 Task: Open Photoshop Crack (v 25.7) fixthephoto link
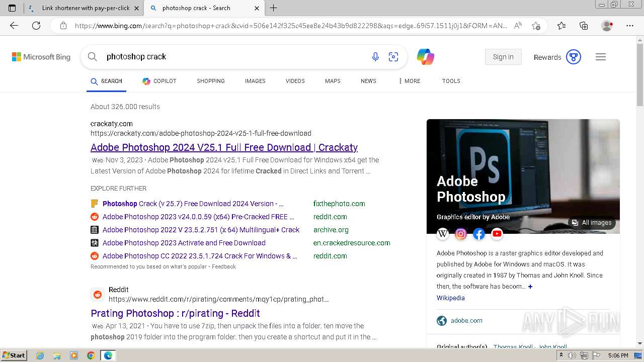[x=193, y=204]
